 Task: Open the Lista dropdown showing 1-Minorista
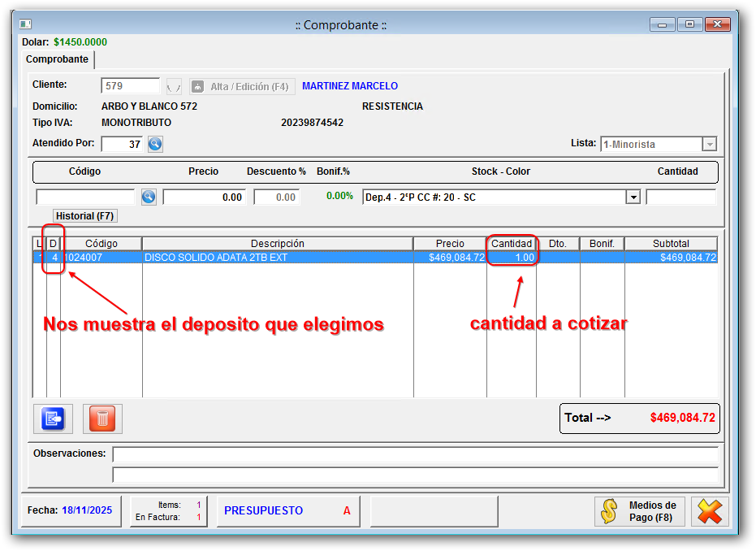(709, 144)
